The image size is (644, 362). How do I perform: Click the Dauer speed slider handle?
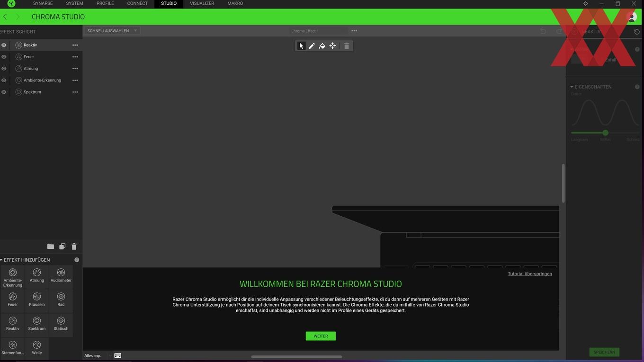click(x=605, y=133)
